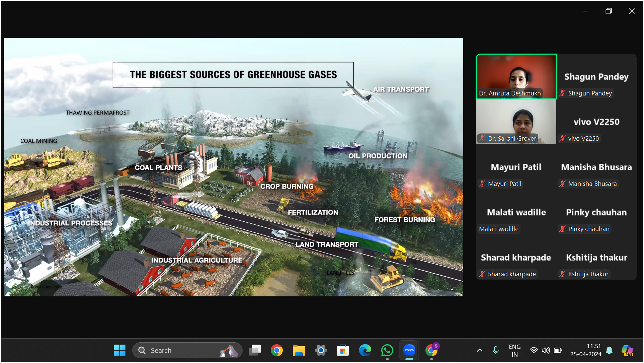The height and width of the screenshot is (363, 644).
Task: Click the muted mic icon beside Mayuri Patil
Action: (482, 184)
